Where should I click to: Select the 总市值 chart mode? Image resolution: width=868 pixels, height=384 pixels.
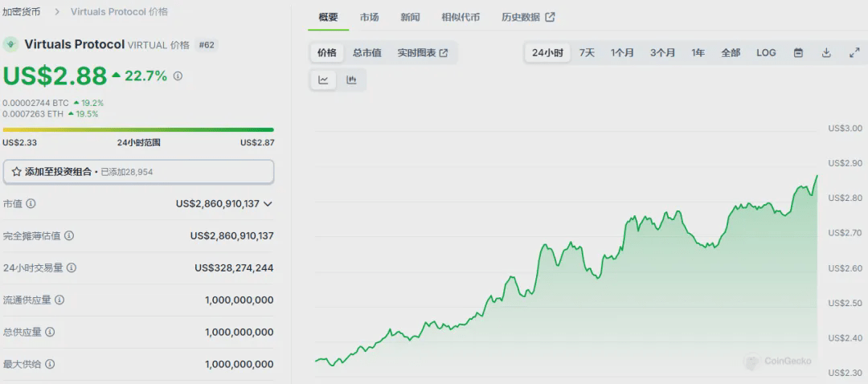pyautogui.click(x=367, y=53)
